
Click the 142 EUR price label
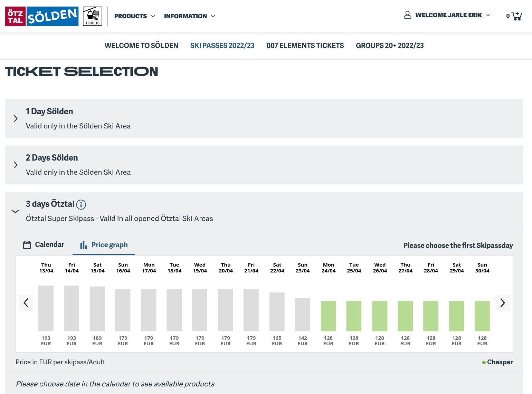tap(303, 341)
